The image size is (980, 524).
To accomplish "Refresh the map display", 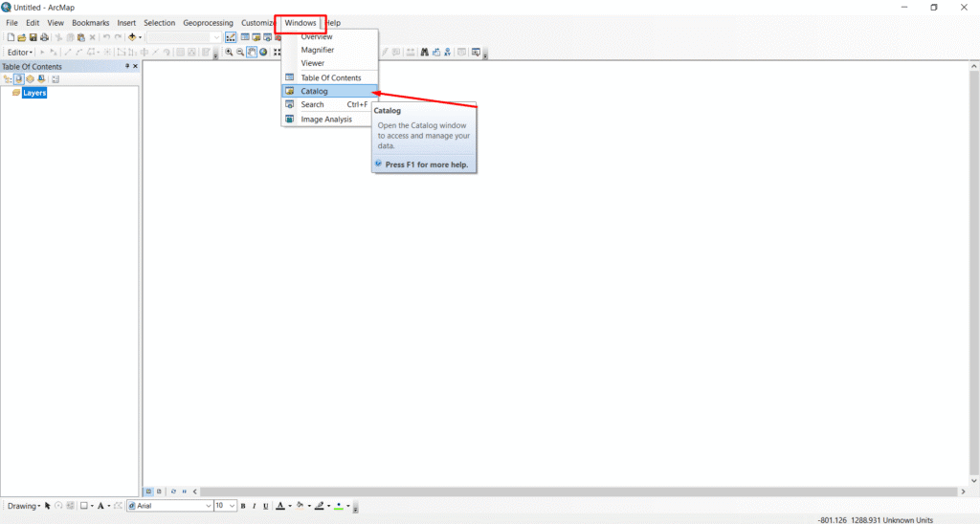I will [x=174, y=491].
